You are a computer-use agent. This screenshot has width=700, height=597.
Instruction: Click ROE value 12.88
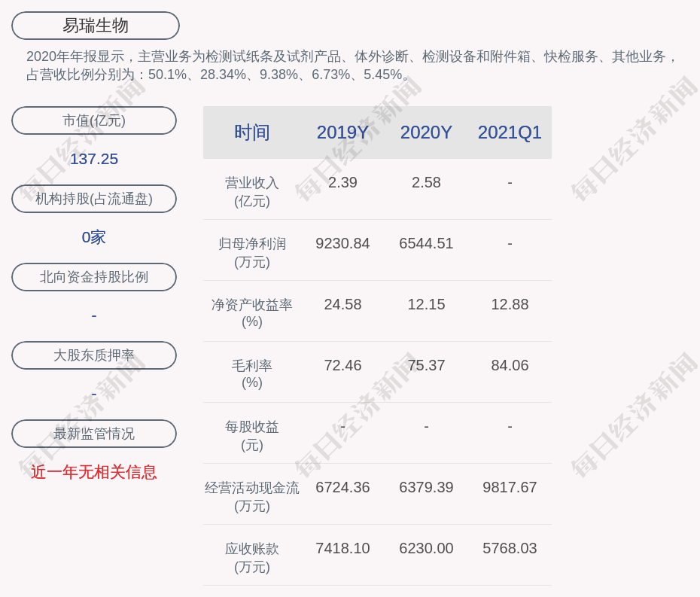tap(510, 305)
